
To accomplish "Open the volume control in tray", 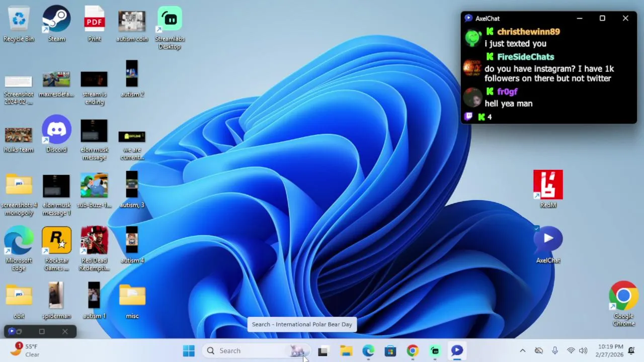I will click(583, 351).
